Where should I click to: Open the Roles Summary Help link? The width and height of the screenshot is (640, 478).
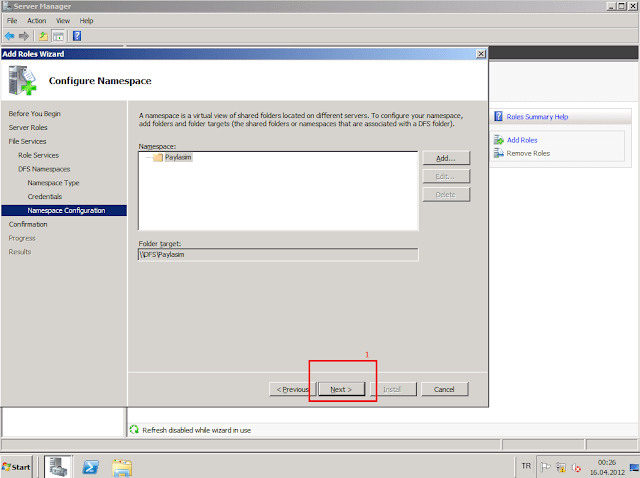539,117
